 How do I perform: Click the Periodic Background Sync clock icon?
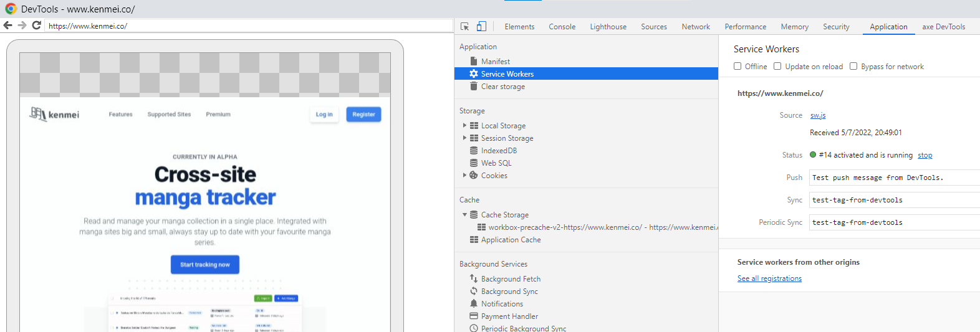(474, 328)
